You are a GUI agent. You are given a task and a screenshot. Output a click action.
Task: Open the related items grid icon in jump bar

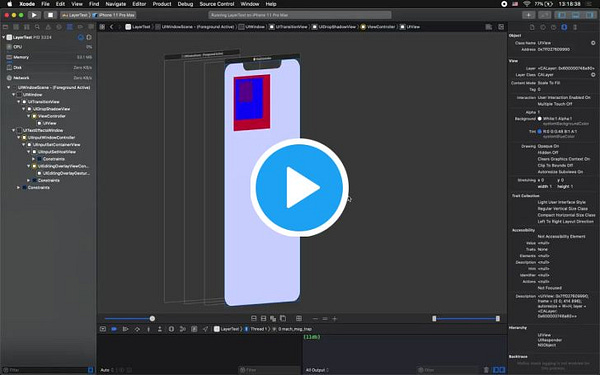(102, 27)
